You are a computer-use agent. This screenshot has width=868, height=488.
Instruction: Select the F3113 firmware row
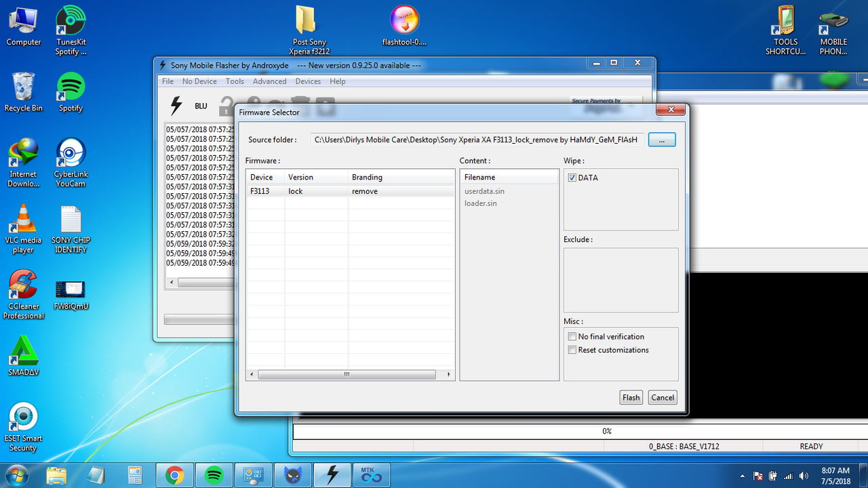tap(350, 191)
